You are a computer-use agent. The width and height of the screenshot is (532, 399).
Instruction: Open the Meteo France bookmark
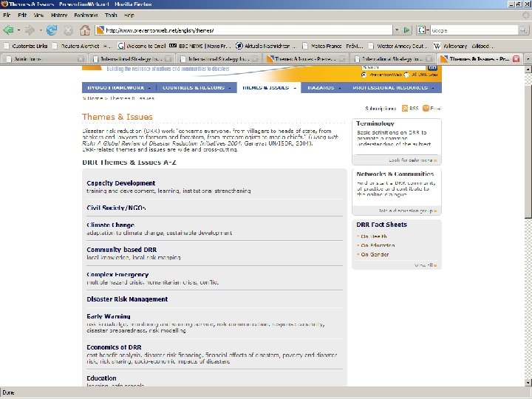[332, 46]
